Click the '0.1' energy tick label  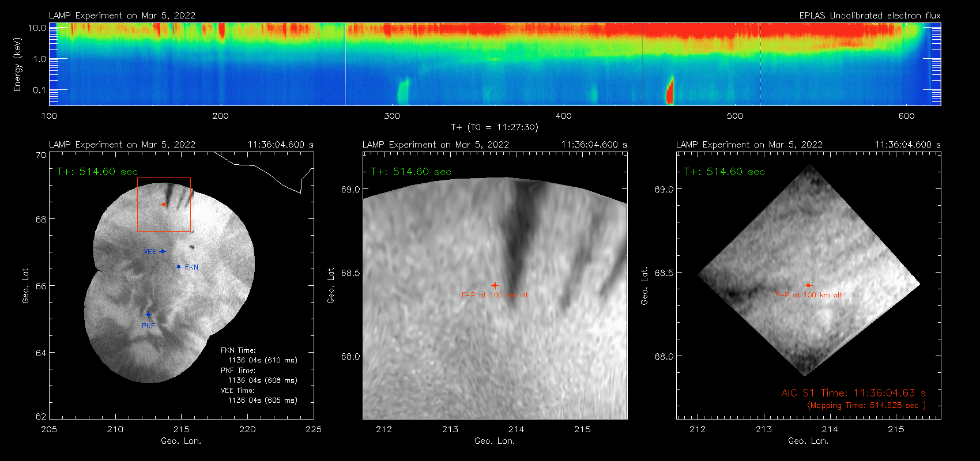pos(40,90)
